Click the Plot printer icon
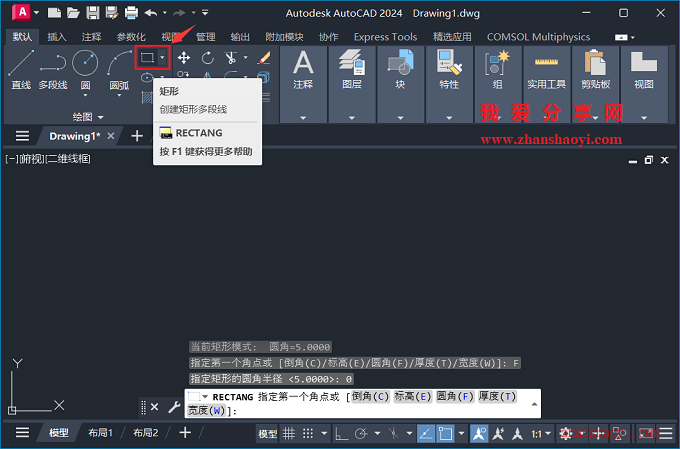680x449 pixels. pos(131,13)
